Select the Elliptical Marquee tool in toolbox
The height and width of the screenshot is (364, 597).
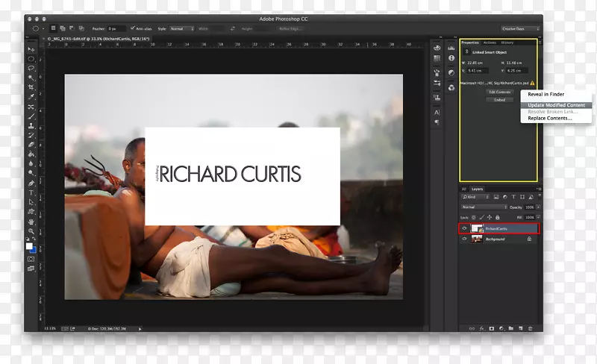(31, 59)
